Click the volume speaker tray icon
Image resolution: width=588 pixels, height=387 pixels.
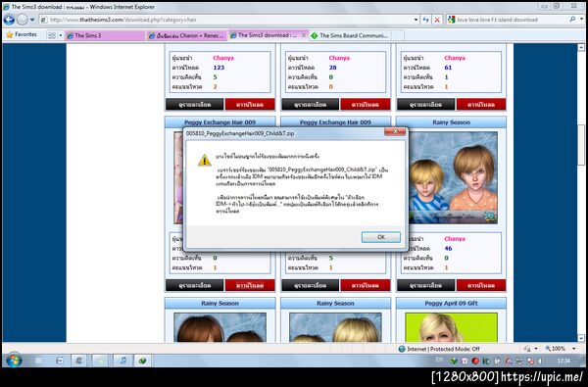point(540,361)
